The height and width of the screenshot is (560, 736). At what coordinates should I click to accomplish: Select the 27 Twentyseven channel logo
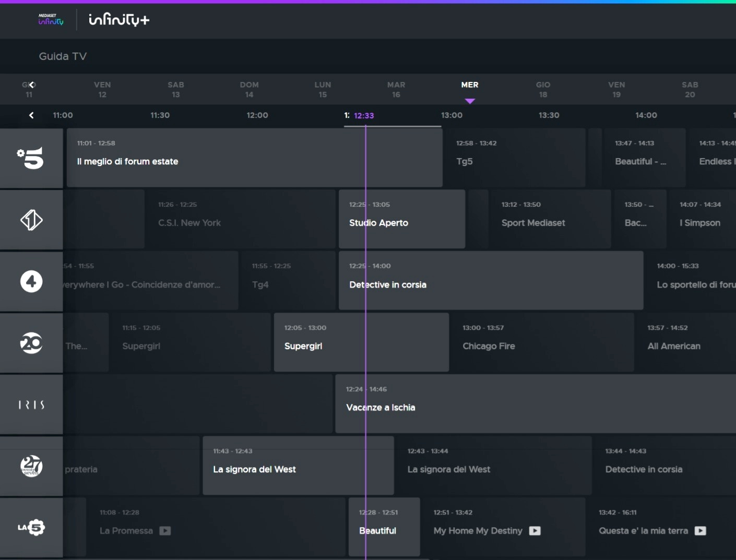click(31, 466)
